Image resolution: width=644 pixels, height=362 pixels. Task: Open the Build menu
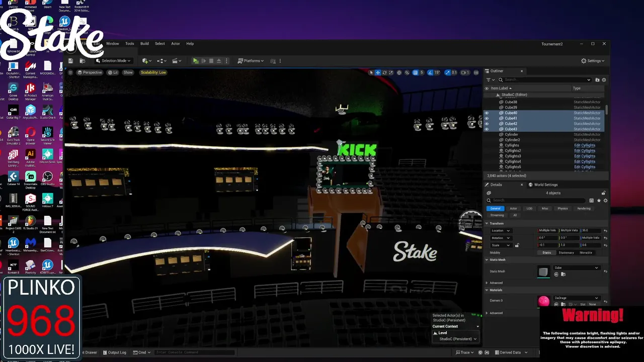tap(144, 44)
